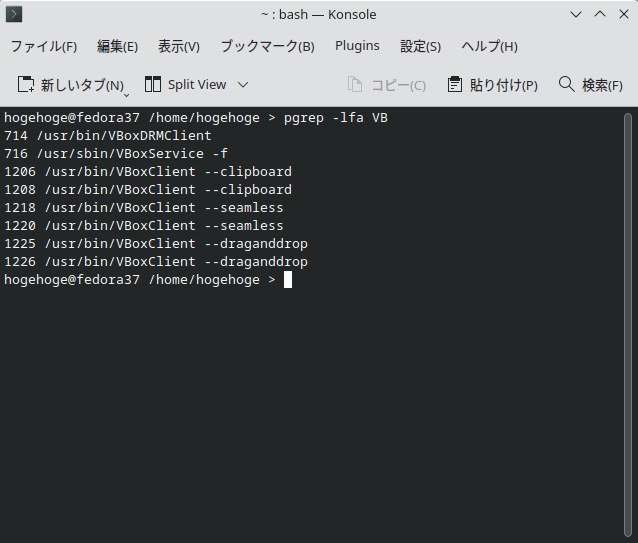Click the '1208 /usr/bin/VBoxClient --clipboard' line
Screen dimensions: 638x543
click(148, 190)
